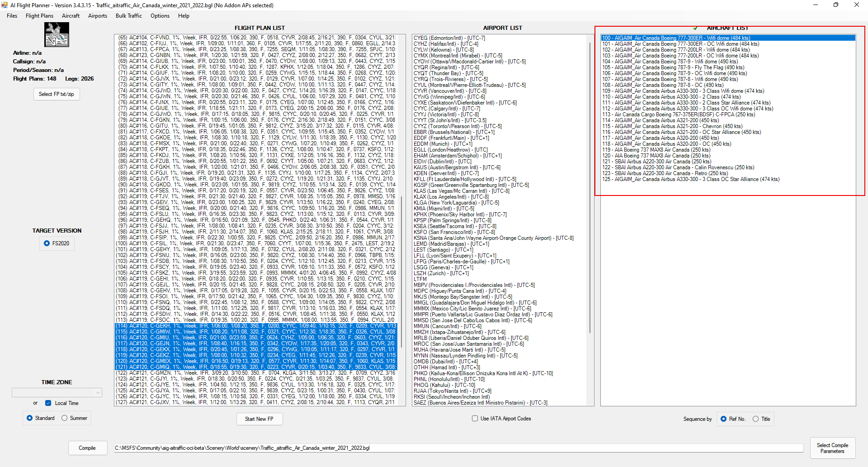Select aircraft 119 AIA Boeing 737 MAX8
Viewport: 868px width, 467px height.
728,150
